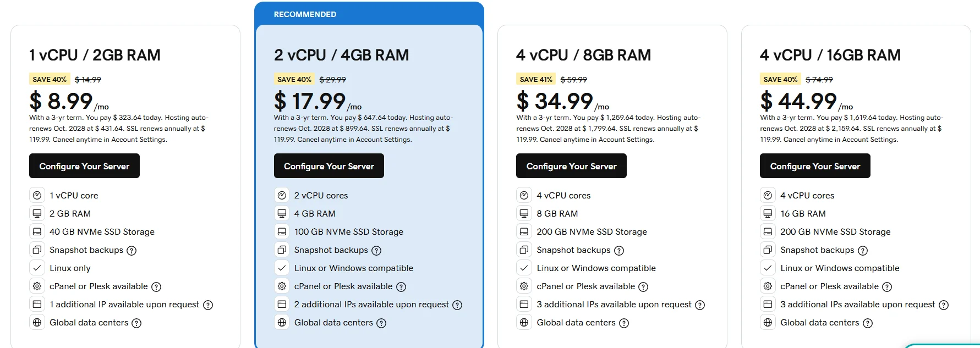Image resolution: width=980 pixels, height=348 pixels.
Task: Click help icon for 3 additional IPs in 16GB plan
Action: coord(944,305)
